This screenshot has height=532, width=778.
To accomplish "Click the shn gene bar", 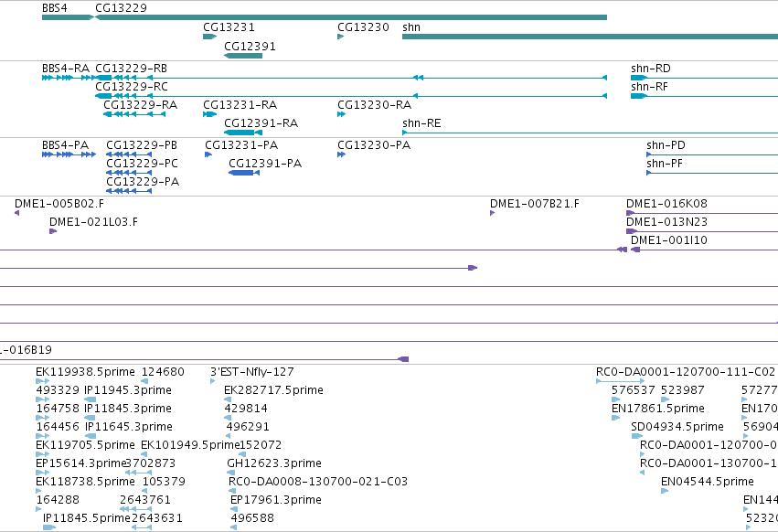I will [590, 37].
